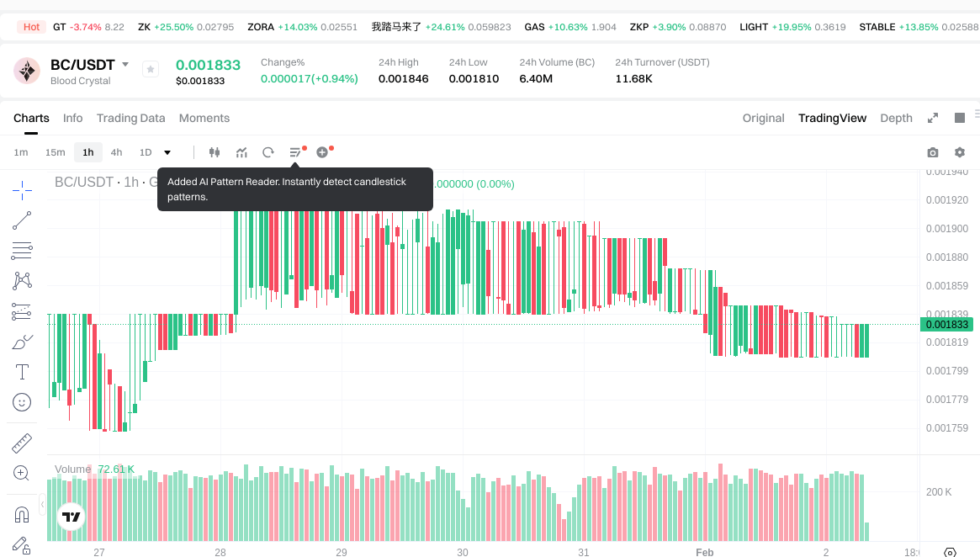The width and height of the screenshot is (980, 557).
Task: Star BC/USDT as a favorite
Action: [151, 70]
